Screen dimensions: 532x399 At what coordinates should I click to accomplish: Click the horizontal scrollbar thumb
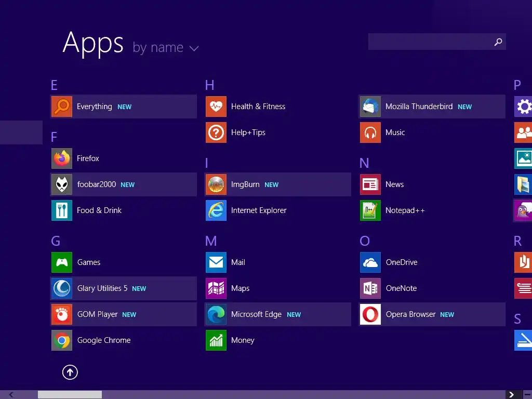pyautogui.click(x=70, y=395)
